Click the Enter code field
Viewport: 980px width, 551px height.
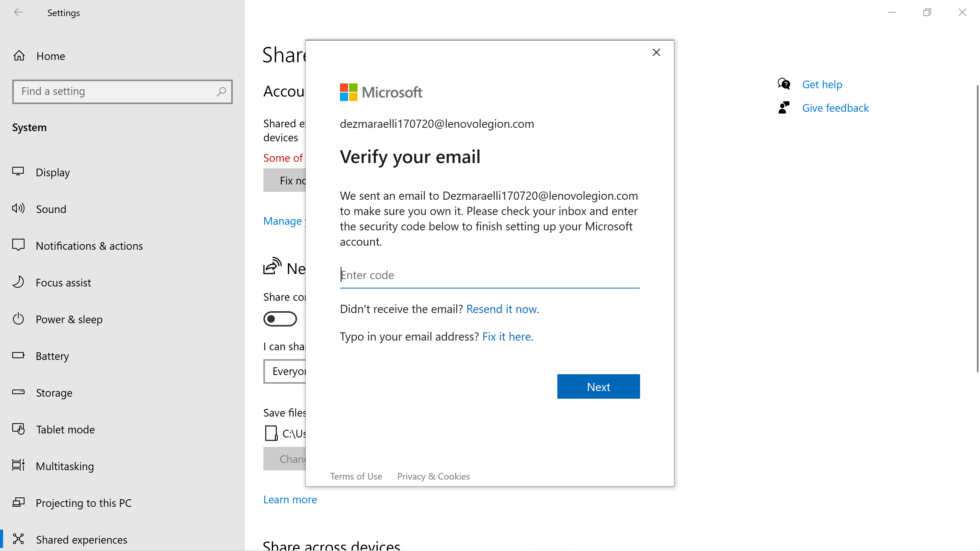pos(489,275)
